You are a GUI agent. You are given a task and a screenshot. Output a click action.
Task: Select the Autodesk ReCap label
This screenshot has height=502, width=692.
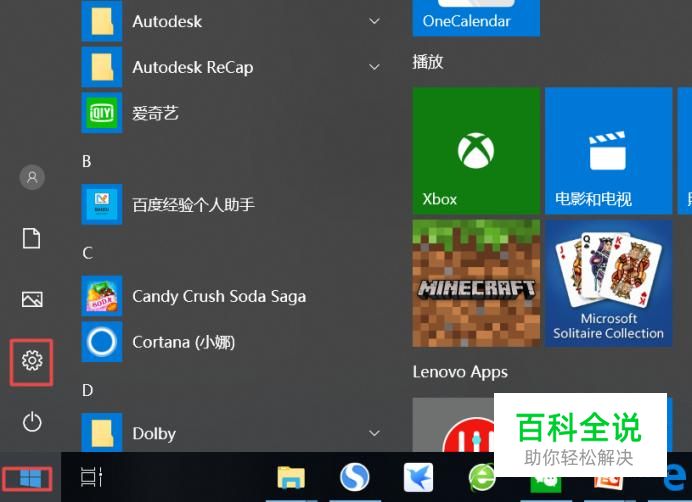(192, 68)
